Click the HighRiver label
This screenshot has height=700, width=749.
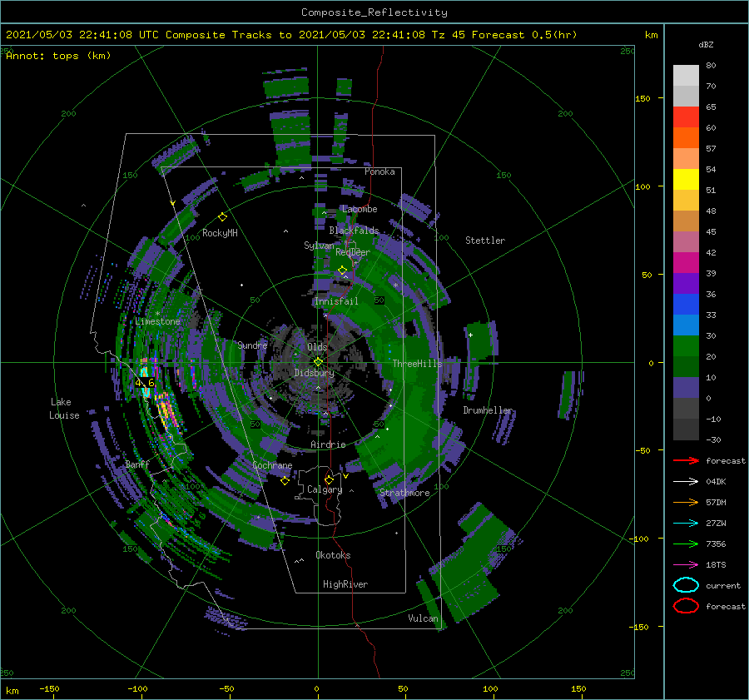click(345, 584)
